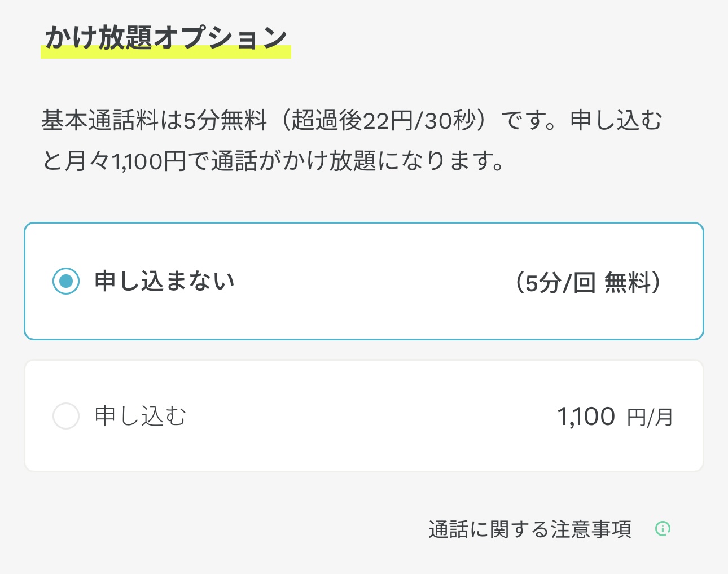Screen dimensions: 728x574
Task: Select the 申し込まない radio button
Action: click(x=66, y=281)
